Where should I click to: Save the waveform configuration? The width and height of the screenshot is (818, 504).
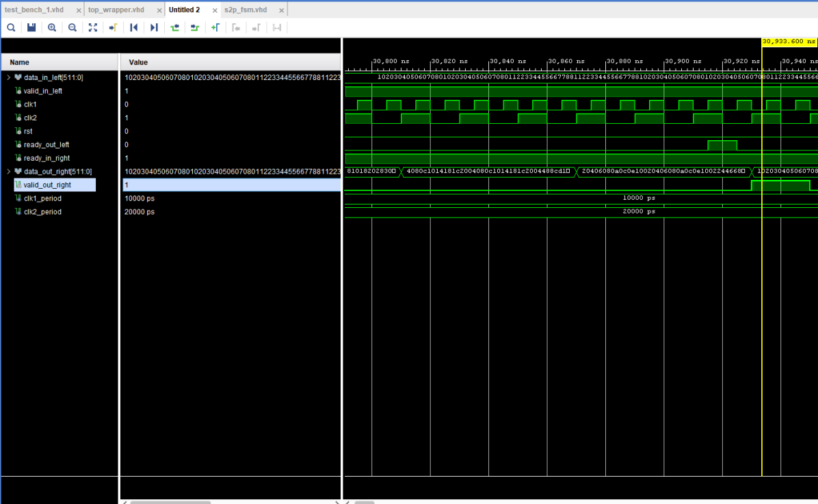[x=31, y=27]
